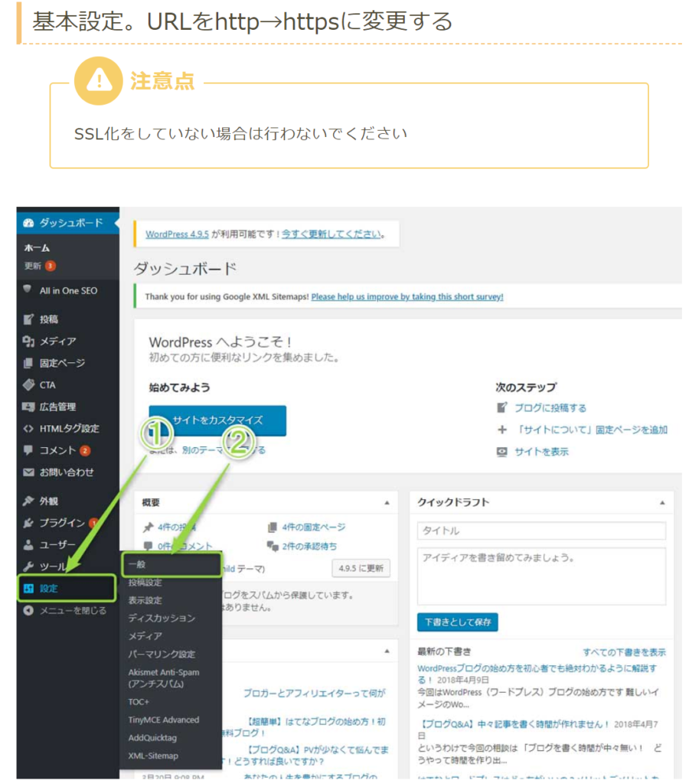
Task: Click the Dashboard gauge icon
Action: click(x=28, y=223)
